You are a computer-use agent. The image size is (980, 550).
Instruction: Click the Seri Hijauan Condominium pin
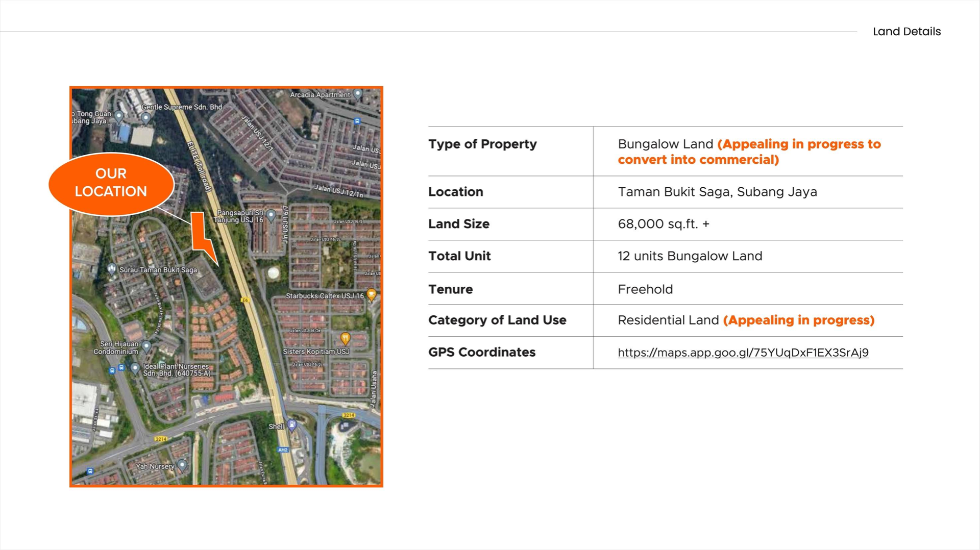tap(146, 346)
